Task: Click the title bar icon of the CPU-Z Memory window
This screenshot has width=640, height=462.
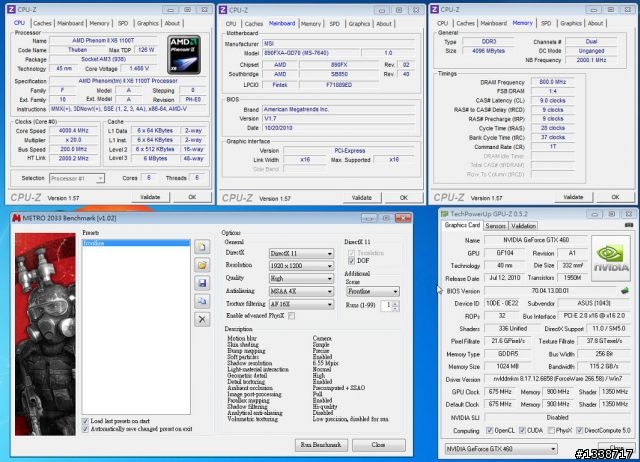Action: tap(435, 9)
